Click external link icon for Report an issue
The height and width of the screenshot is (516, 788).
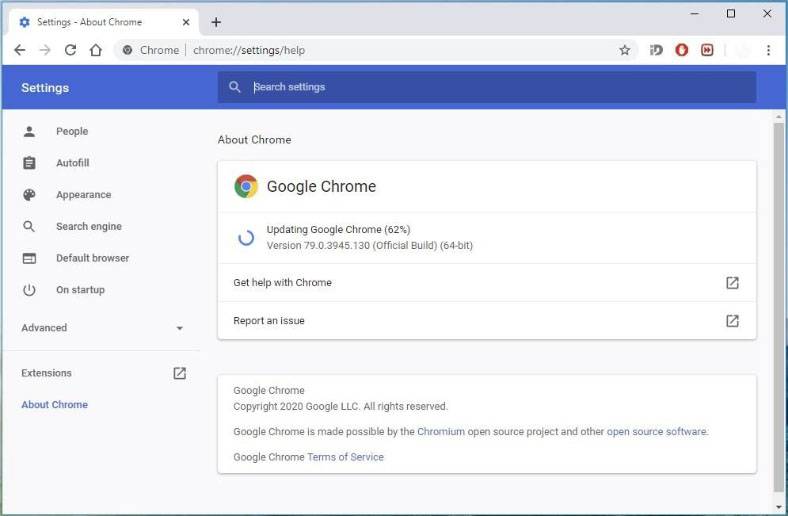point(732,321)
